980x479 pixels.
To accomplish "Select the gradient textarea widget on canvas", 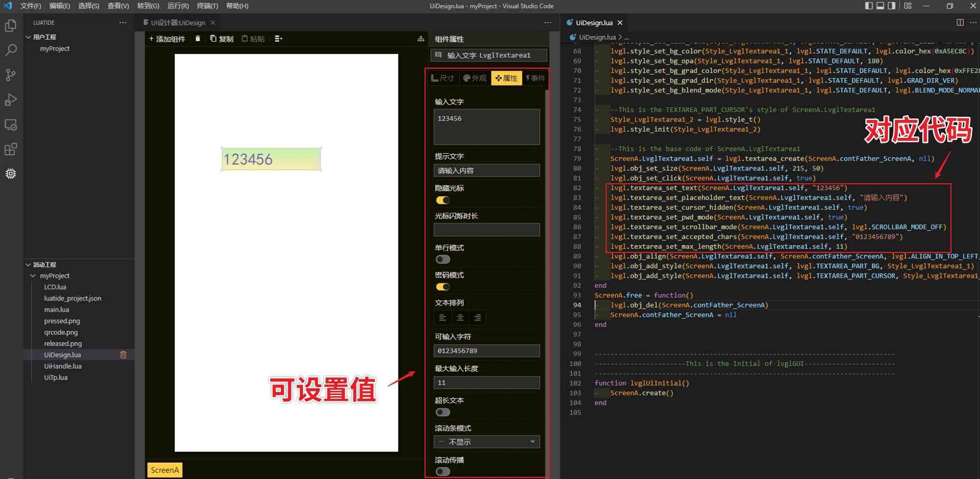I will [271, 159].
